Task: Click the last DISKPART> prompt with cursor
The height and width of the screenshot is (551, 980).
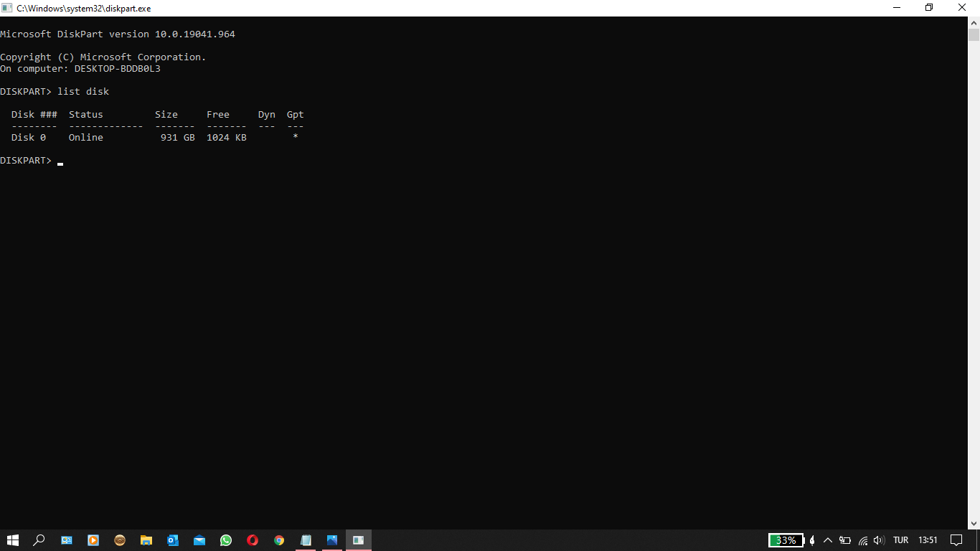Action: pyautogui.click(x=32, y=161)
